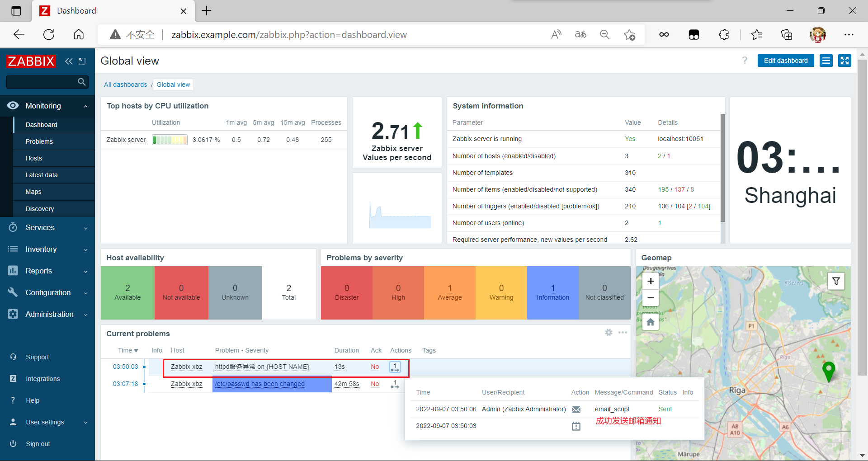Viewport: 868px width, 461px height.
Task: Go back in browser history
Action: [19, 34]
